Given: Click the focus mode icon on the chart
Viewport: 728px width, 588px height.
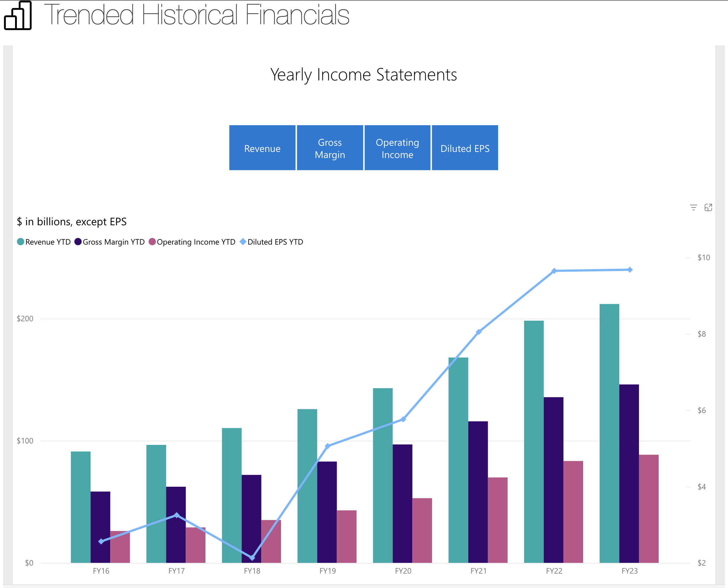Looking at the screenshot, I should (x=708, y=207).
